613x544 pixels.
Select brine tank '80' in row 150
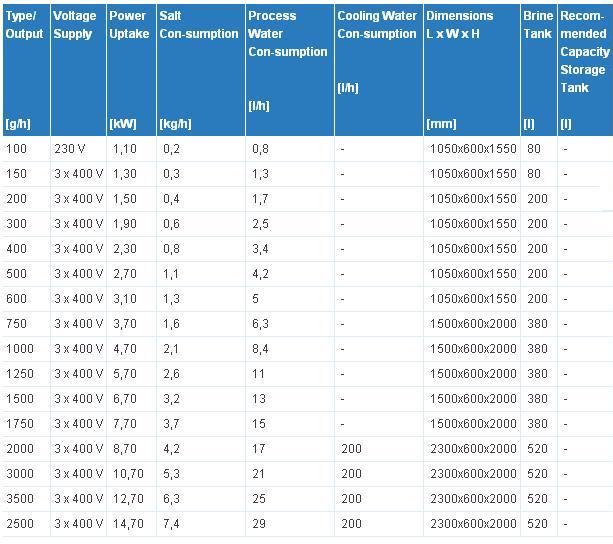tap(534, 174)
